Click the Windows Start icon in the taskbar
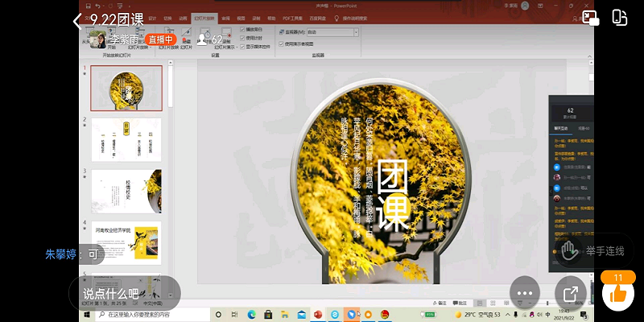Screen dimensions: 644x322 pyautogui.click(x=85, y=313)
